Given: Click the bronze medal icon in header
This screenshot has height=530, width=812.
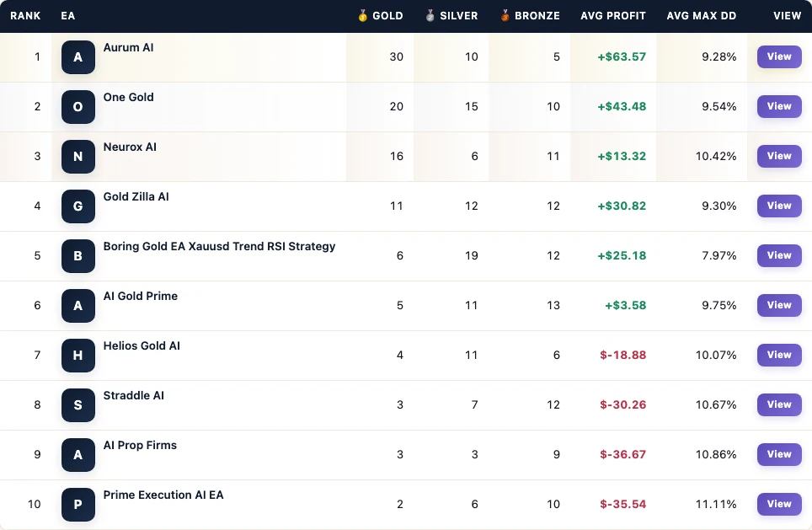Looking at the screenshot, I should 505,15.
